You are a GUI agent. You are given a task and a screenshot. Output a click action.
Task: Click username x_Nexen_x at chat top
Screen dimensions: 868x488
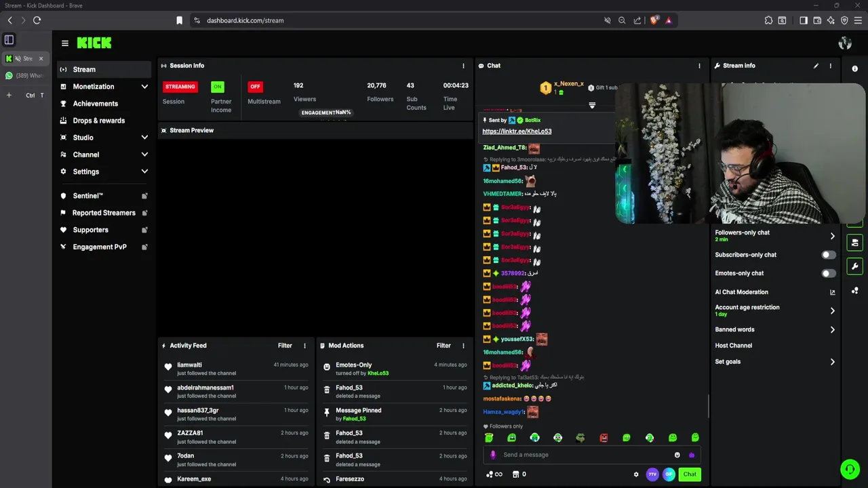[x=568, y=83]
